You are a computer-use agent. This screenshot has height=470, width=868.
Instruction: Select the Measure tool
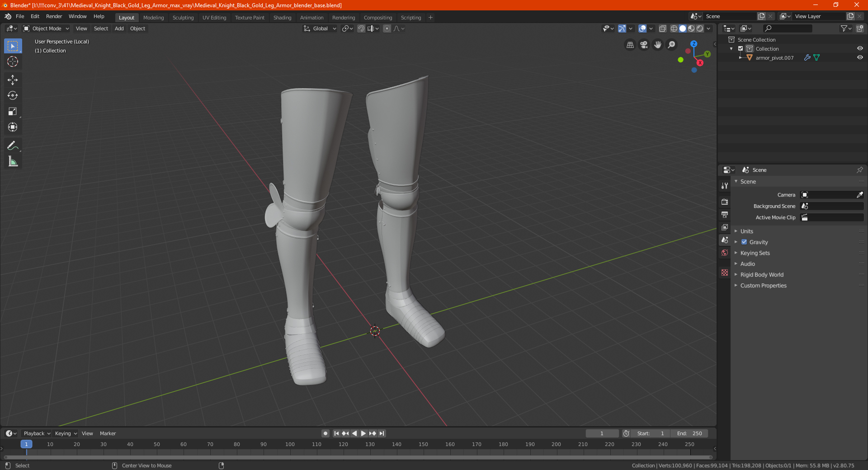[13, 161]
